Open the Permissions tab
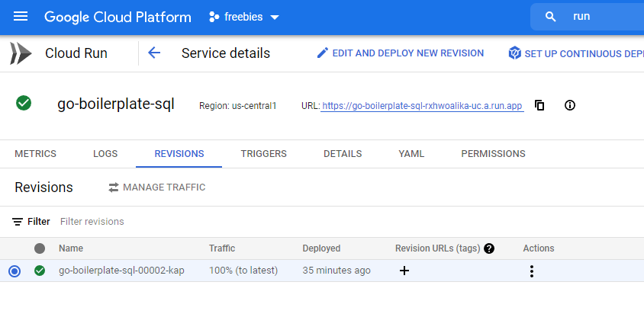The height and width of the screenshot is (314, 644). click(493, 154)
